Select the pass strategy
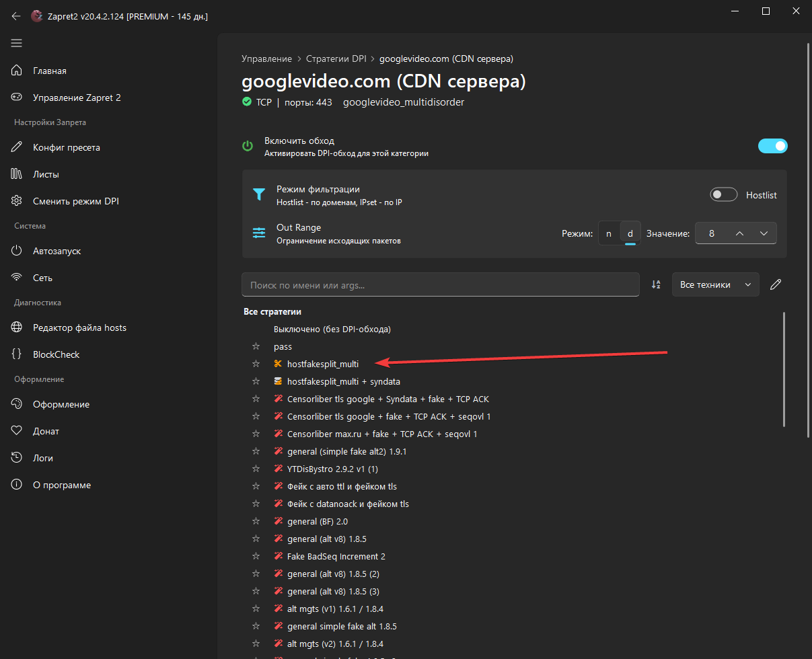The width and height of the screenshot is (812, 659). (x=283, y=347)
